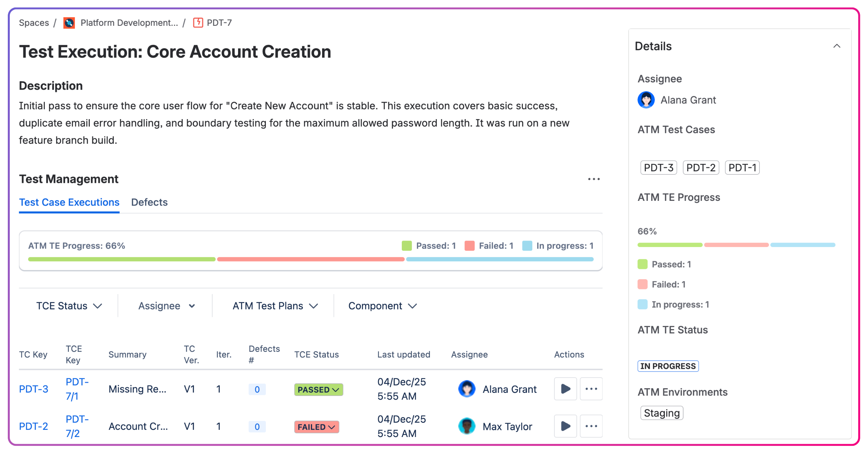Click the Spaces breadcrumb link
868x456 pixels.
coord(34,23)
